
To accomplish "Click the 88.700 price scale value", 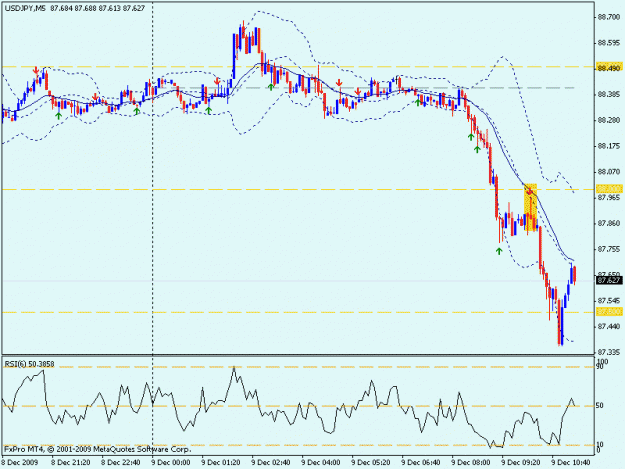I will [609, 17].
